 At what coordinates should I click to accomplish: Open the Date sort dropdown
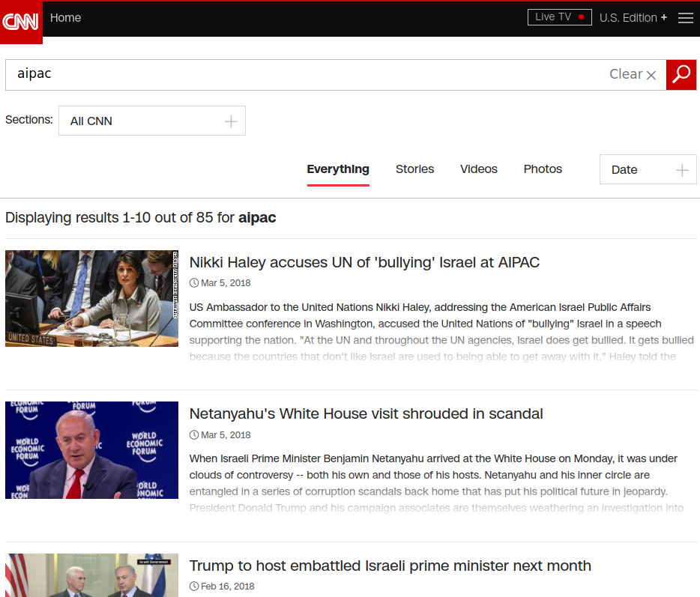pos(648,169)
